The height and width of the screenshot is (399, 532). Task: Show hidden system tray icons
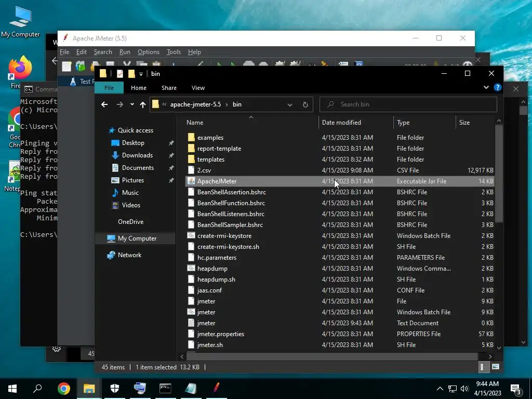440,389
